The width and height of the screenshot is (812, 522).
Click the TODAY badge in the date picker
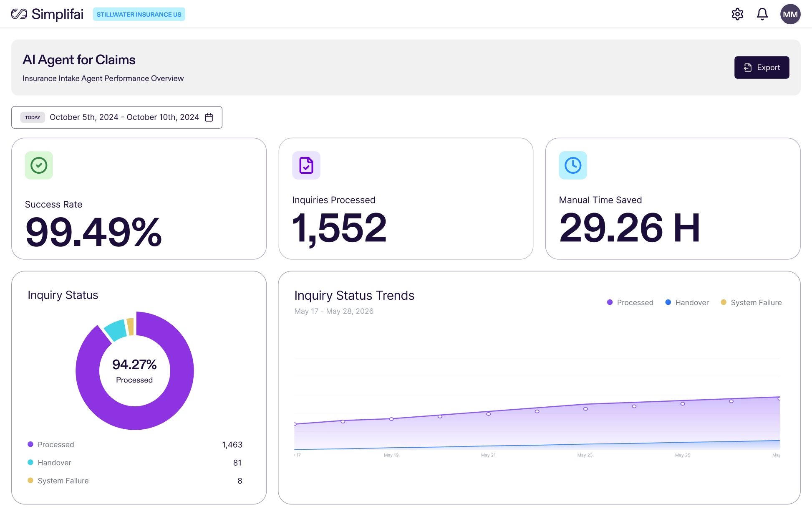[33, 117]
